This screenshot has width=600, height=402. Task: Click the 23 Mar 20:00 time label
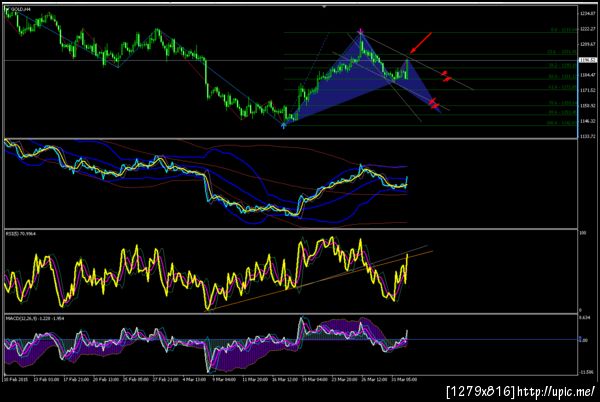coord(344,380)
